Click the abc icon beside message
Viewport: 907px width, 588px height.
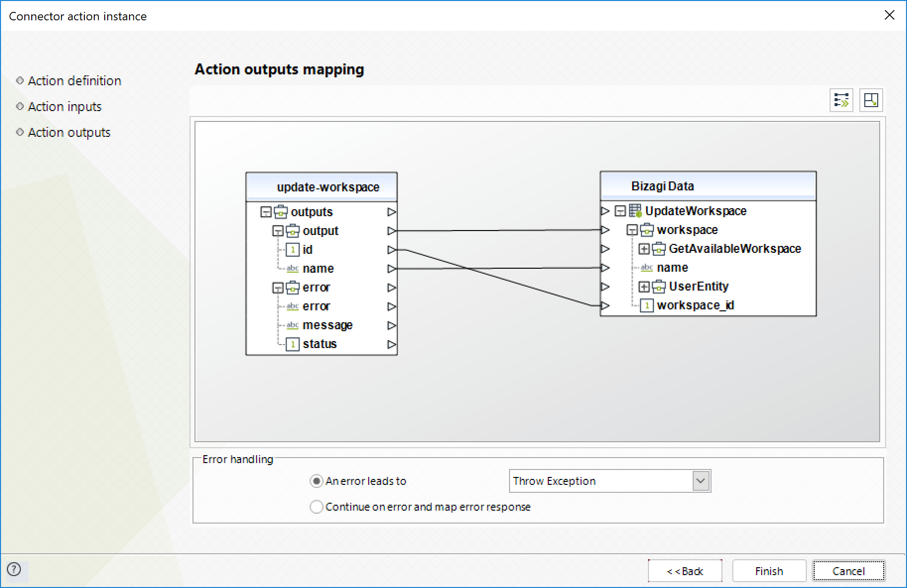[x=293, y=325]
